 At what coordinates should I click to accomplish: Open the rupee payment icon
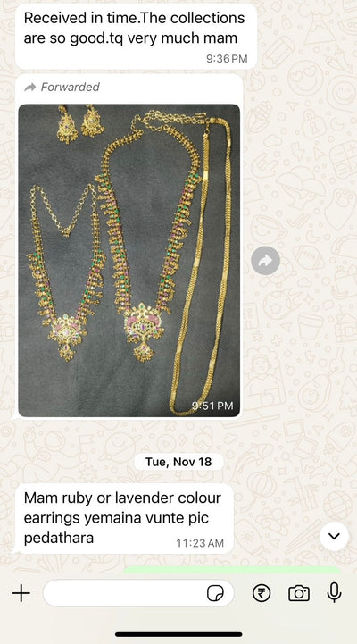click(x=262, y=593)
